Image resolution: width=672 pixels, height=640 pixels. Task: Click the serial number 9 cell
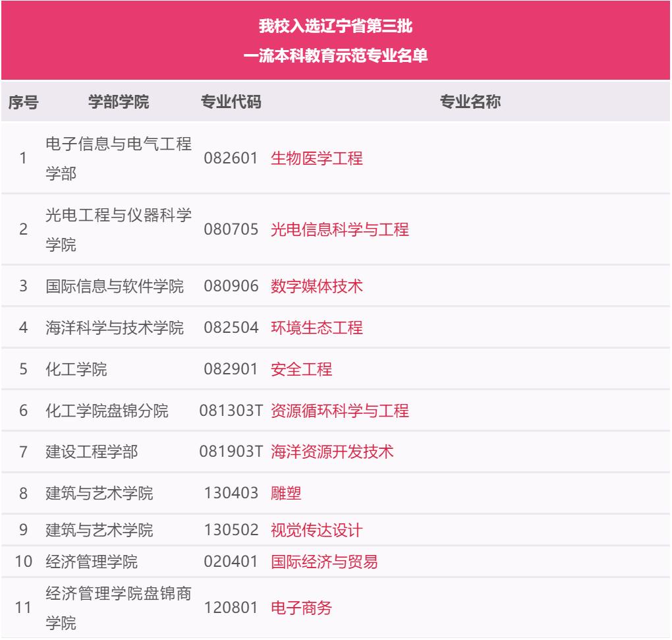coord(23,531)
